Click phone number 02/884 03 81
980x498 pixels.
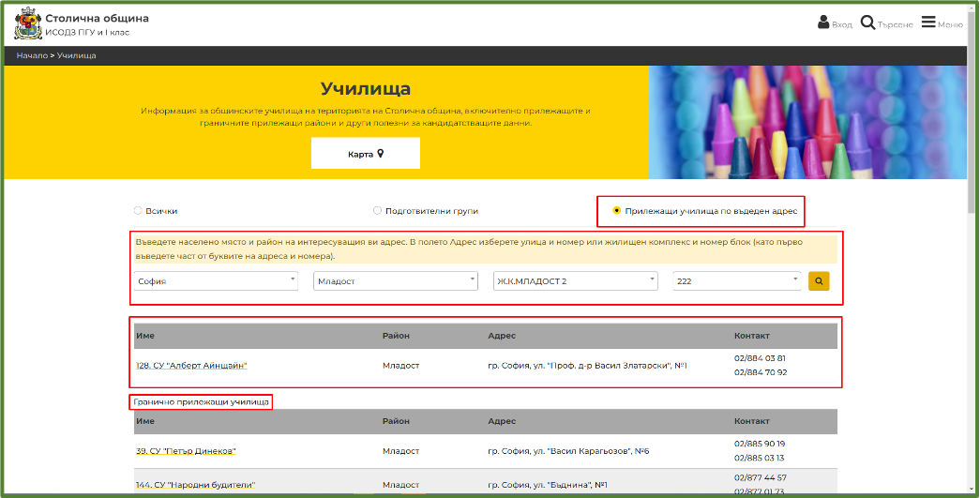click(x=760, y=358)
